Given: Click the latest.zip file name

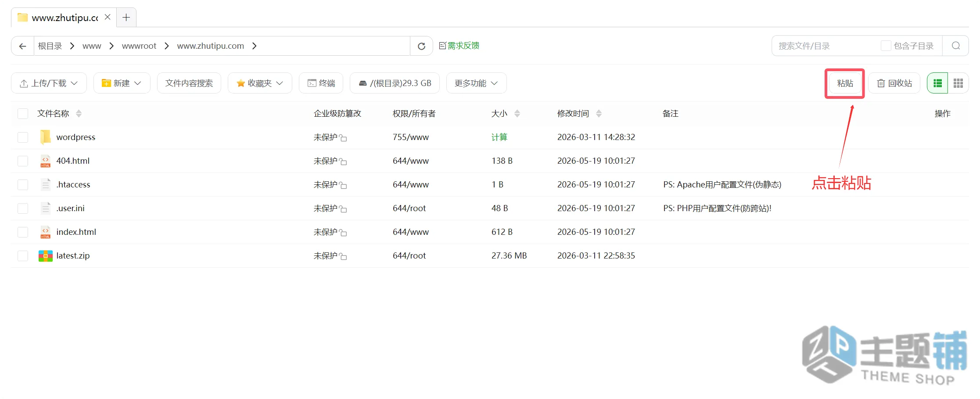Looking at the screenshot, I should click(73, 255).
